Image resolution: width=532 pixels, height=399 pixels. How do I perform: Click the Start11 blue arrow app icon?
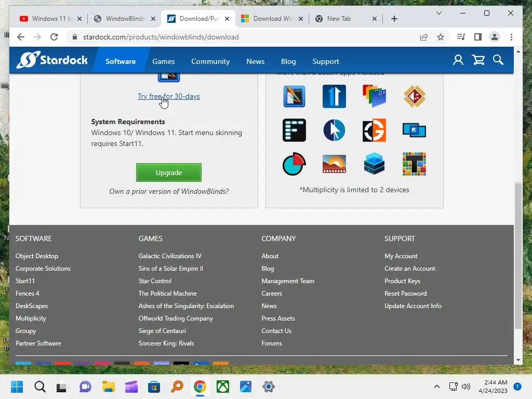pos(334,96)
